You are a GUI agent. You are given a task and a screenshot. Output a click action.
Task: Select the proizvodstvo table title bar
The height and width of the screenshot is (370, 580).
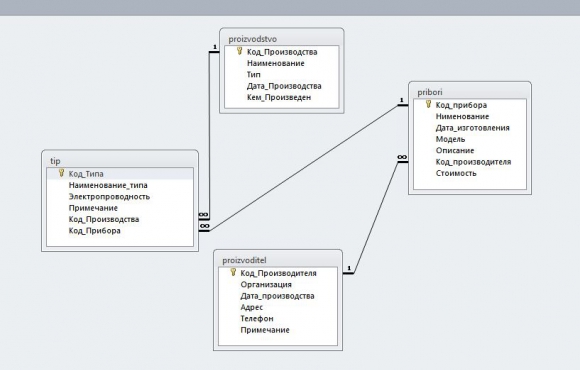coord(282,39)
